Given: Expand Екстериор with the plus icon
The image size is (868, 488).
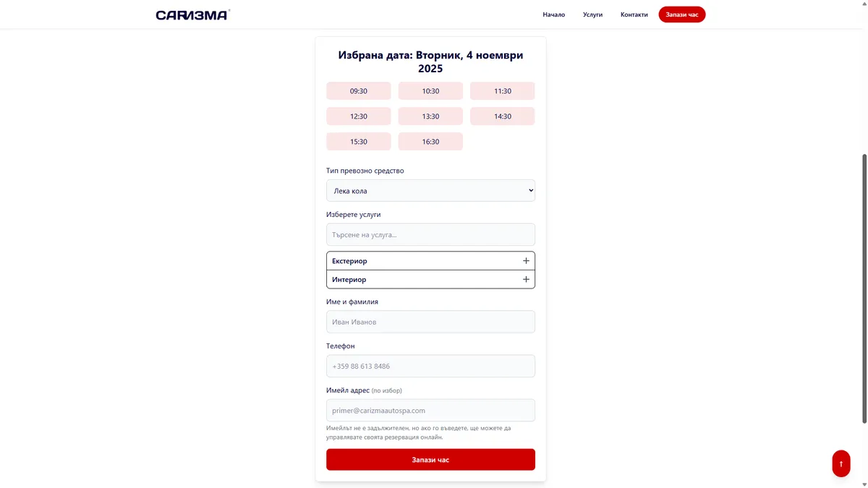Looking at the screenshot, I should (x=526, y=261).
